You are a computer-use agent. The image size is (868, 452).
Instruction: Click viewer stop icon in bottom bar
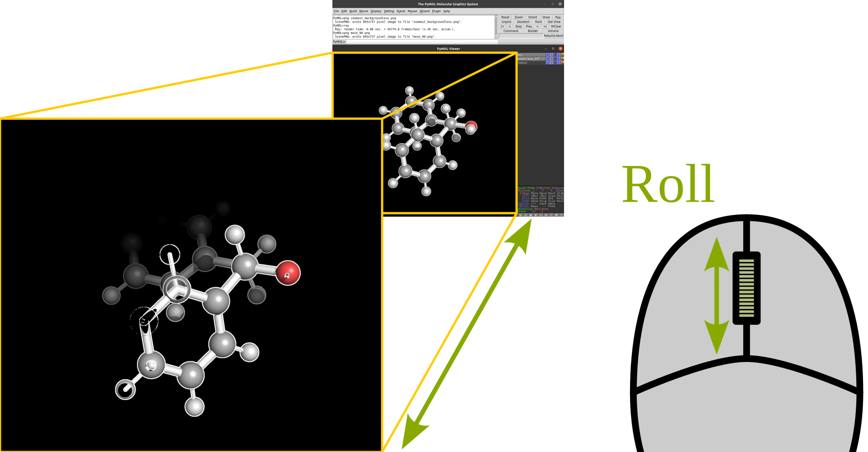[531, 215]
